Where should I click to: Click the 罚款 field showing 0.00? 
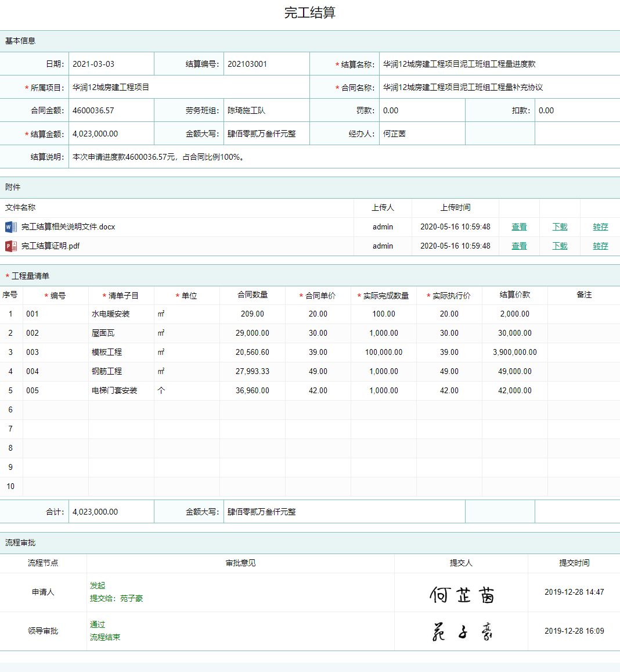[422, 110]
